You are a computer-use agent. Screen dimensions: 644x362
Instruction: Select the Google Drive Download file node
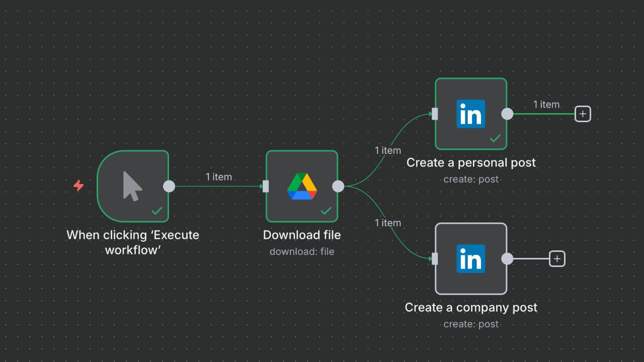[301, 186]
